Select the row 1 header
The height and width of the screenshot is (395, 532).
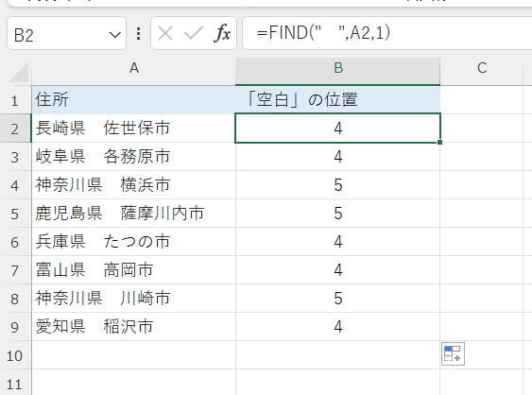[15, 100]
